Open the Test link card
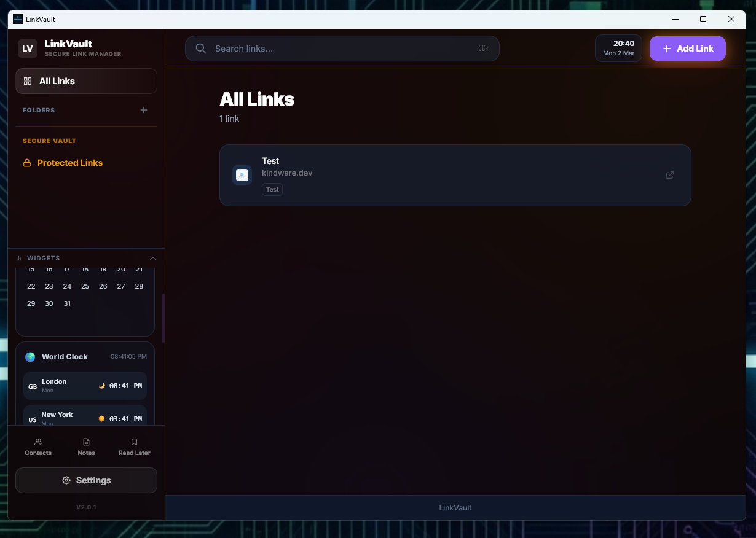Image resolution: width=756 pixels, height=538 pixels. click(455, 175)
